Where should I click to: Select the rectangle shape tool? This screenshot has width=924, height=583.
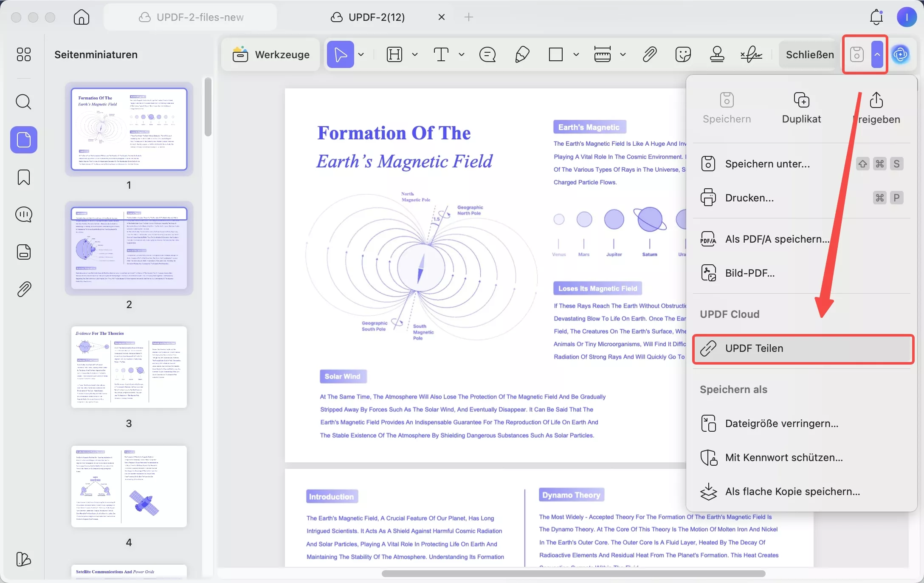[x=556, y=54]
